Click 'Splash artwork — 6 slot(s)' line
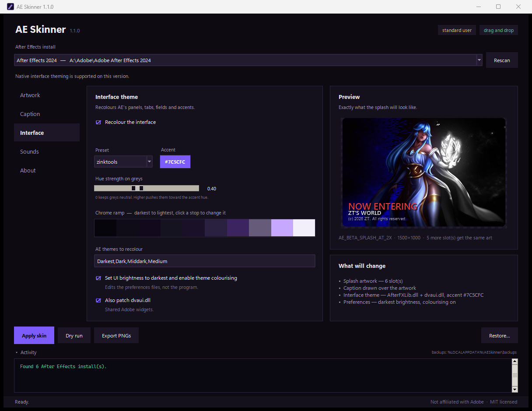532x411 pixels. coord(373,281)
